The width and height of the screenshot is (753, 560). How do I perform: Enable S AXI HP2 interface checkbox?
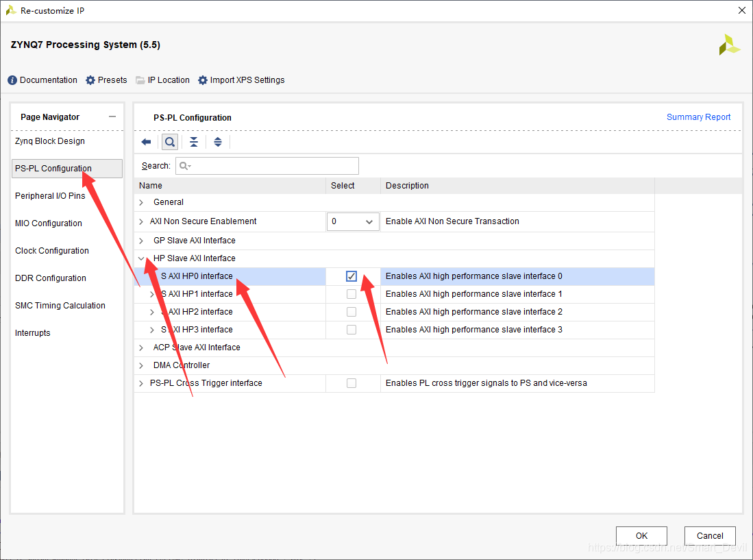[x=351, y=312]
